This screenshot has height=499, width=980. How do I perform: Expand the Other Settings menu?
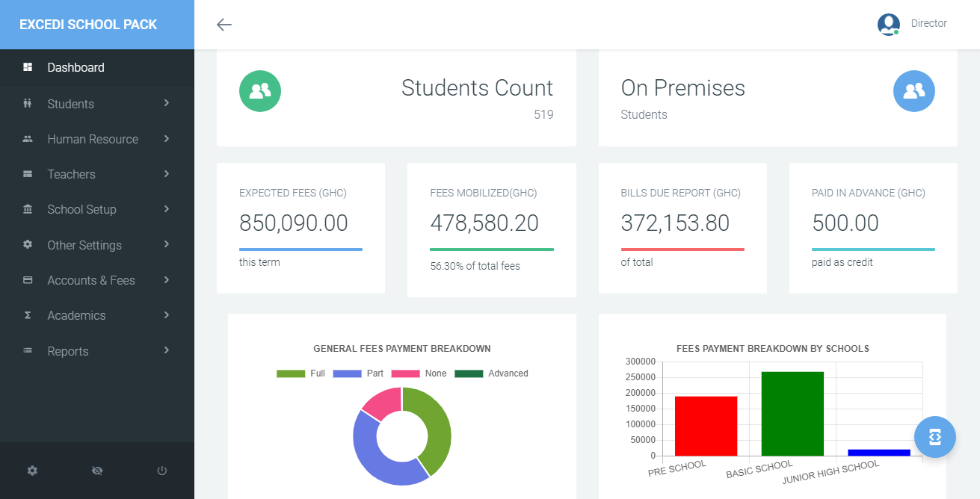point(84,245)
